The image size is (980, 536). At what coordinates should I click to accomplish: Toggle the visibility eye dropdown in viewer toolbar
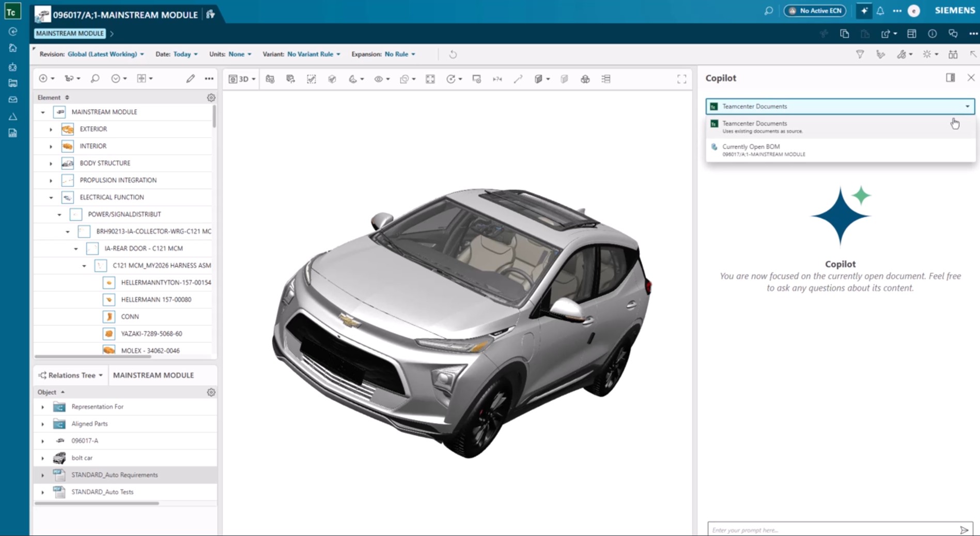(381, 79)
